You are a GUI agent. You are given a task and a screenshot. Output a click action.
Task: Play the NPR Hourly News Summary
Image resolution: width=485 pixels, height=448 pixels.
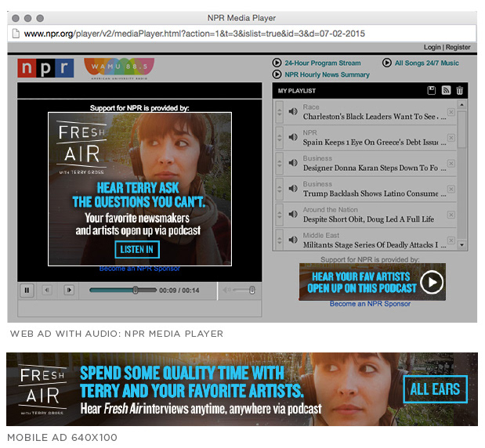coord(277,74)
